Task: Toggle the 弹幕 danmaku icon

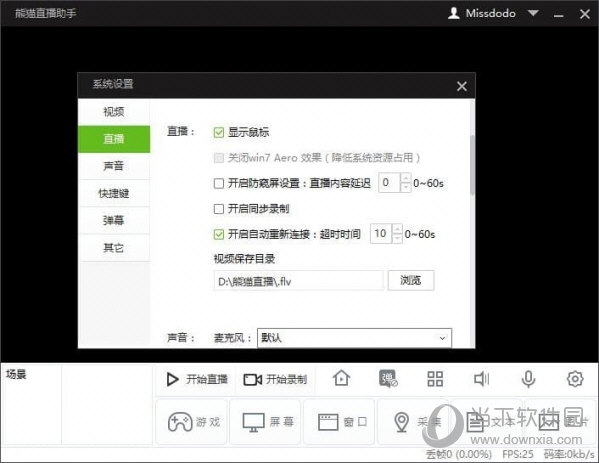Action: (388, 379)
